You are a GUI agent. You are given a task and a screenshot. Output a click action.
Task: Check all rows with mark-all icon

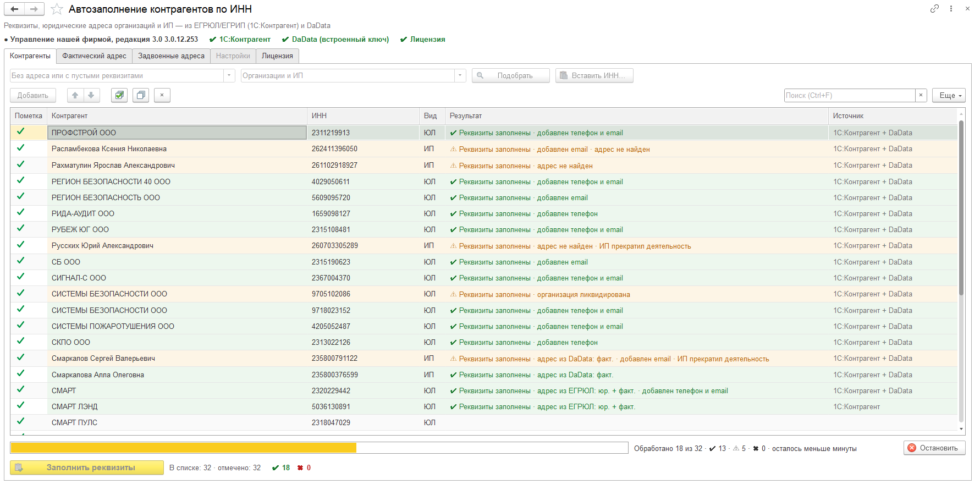coord(119,95)
